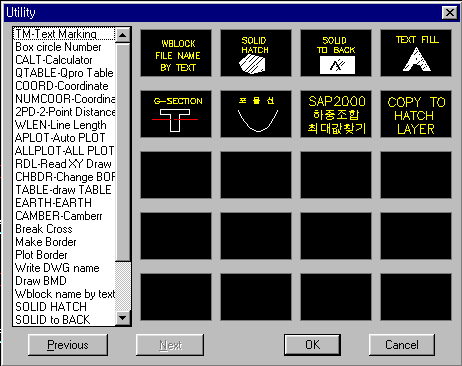Select the WBLOCK FILE NAME BY TEXT tile
462x366 pixels.
176,53
